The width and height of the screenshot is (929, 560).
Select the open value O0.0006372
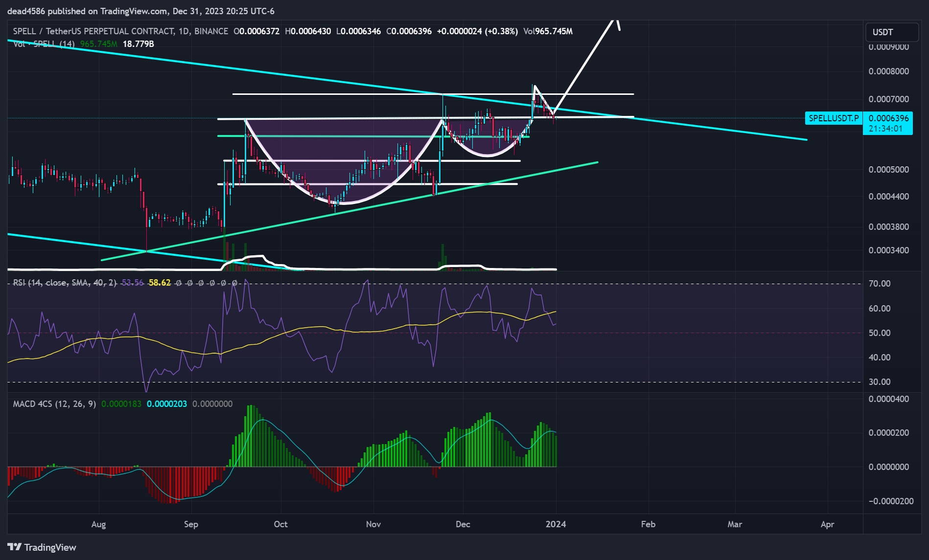256,31
